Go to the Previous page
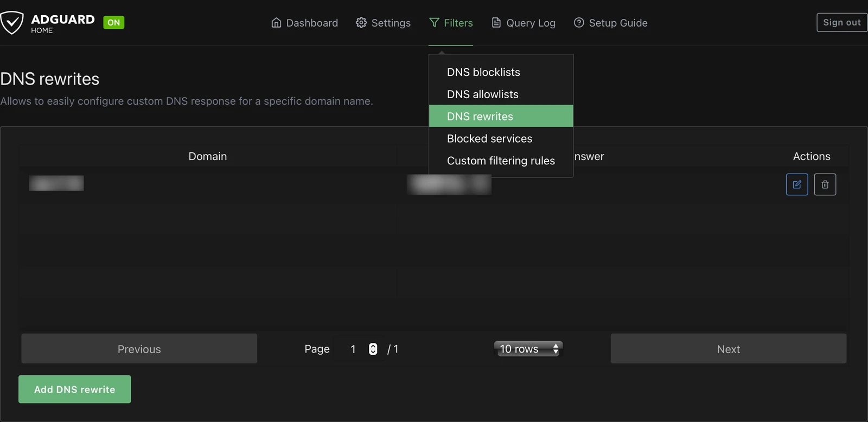Screen dimensions: 868x422 pos(139,349)
